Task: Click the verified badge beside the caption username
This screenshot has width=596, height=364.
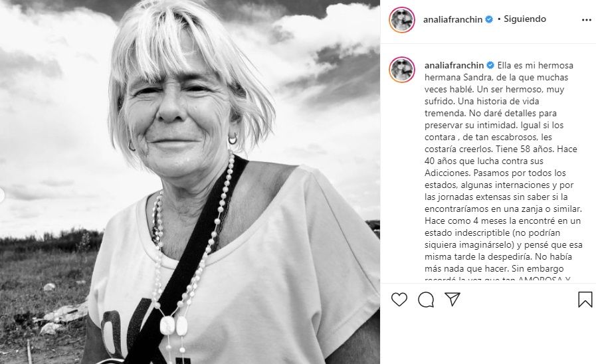Action: coord(490,65)
